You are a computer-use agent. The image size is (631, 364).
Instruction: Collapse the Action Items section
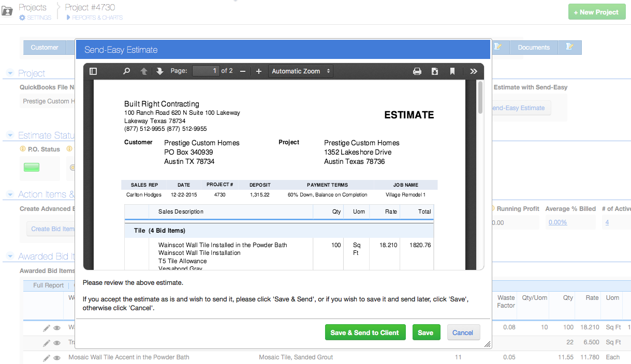tap(10, 194)
